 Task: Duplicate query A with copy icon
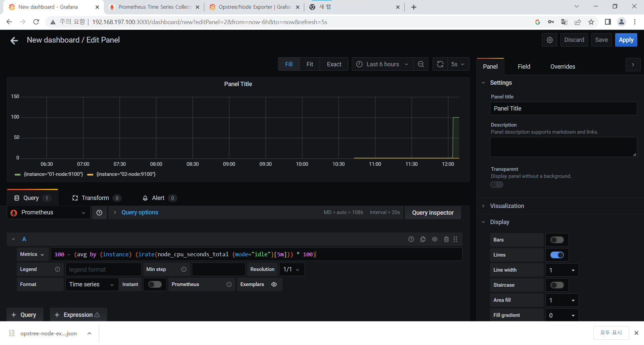[x=423, y=239]
